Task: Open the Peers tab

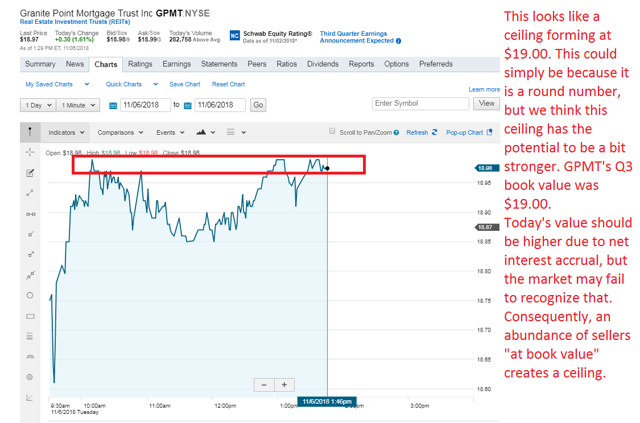Action: coord(257,64)
